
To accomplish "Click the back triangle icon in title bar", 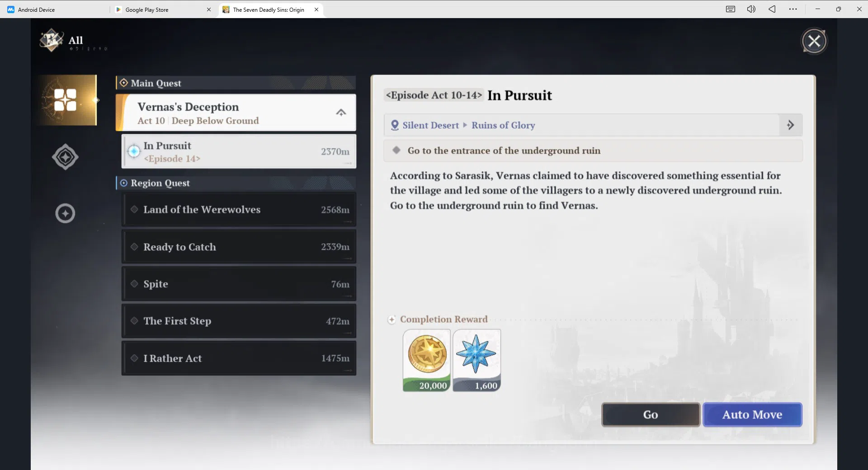I will click(x=772, y=9).
